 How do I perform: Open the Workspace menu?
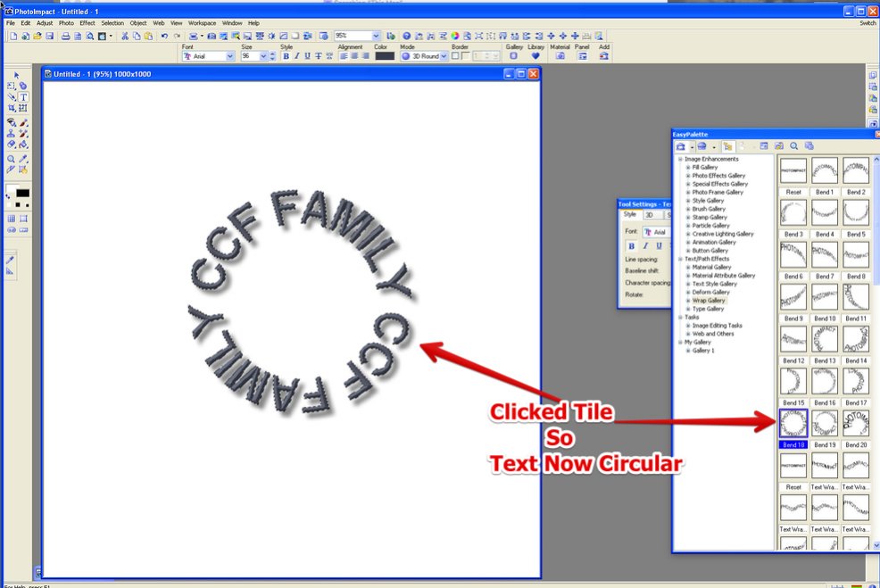(x=202, y=23)
